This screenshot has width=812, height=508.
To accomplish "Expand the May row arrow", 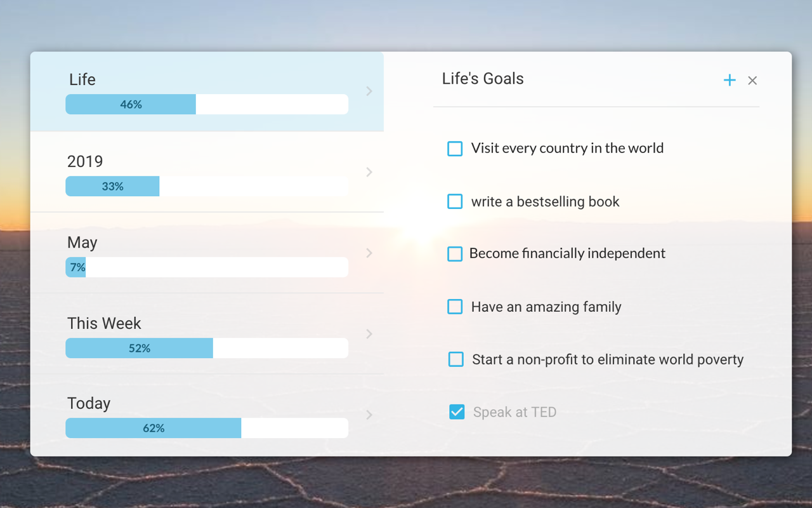I will pyautogui.click(x=369, y=253).
